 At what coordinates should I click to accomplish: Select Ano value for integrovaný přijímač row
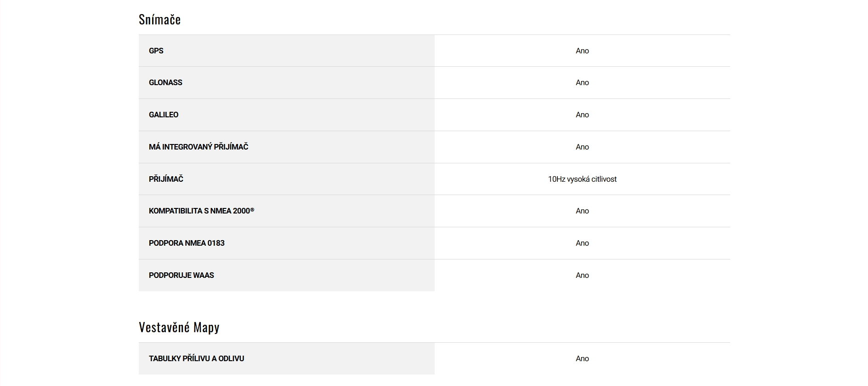point(582,147)
